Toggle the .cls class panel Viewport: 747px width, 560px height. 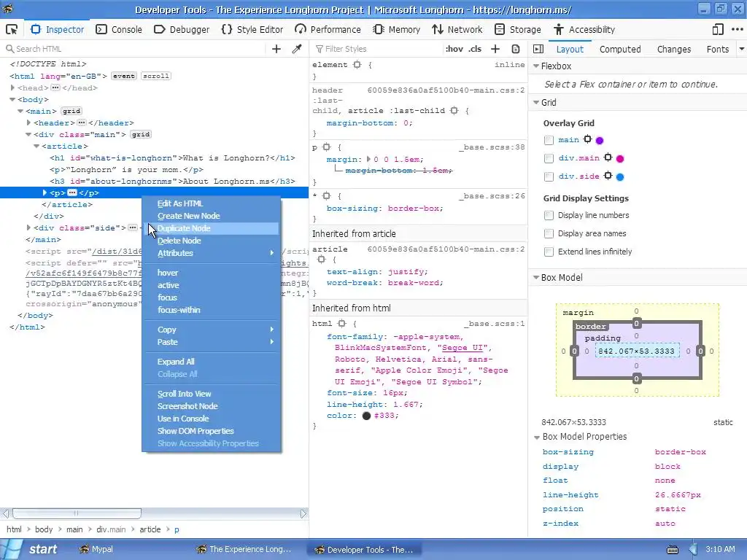point(474,49)
